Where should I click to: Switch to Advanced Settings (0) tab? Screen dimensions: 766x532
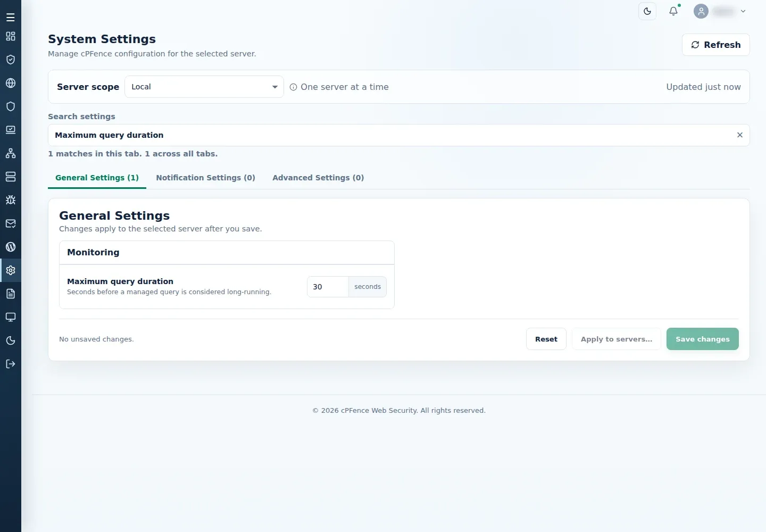(x=318, y=178)
